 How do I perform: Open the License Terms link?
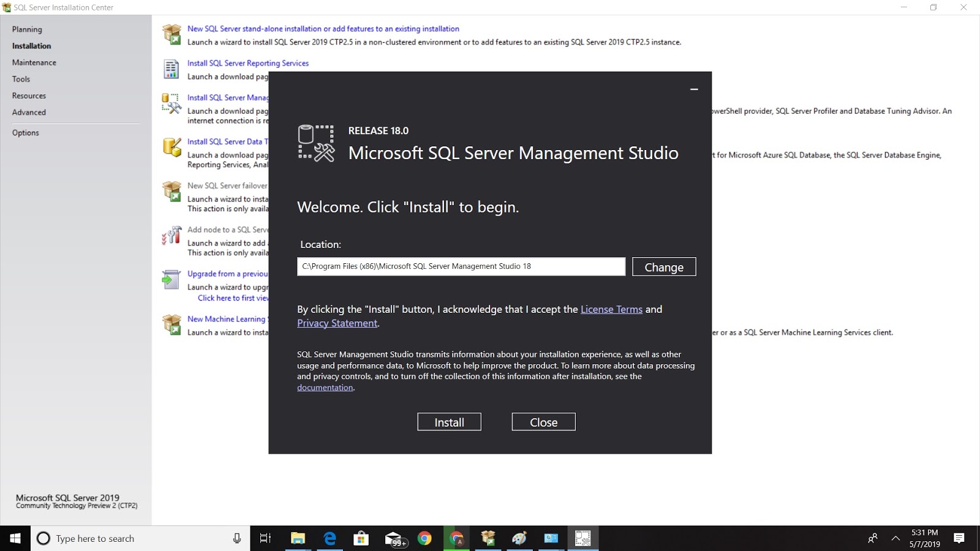(x=611, y=309)
